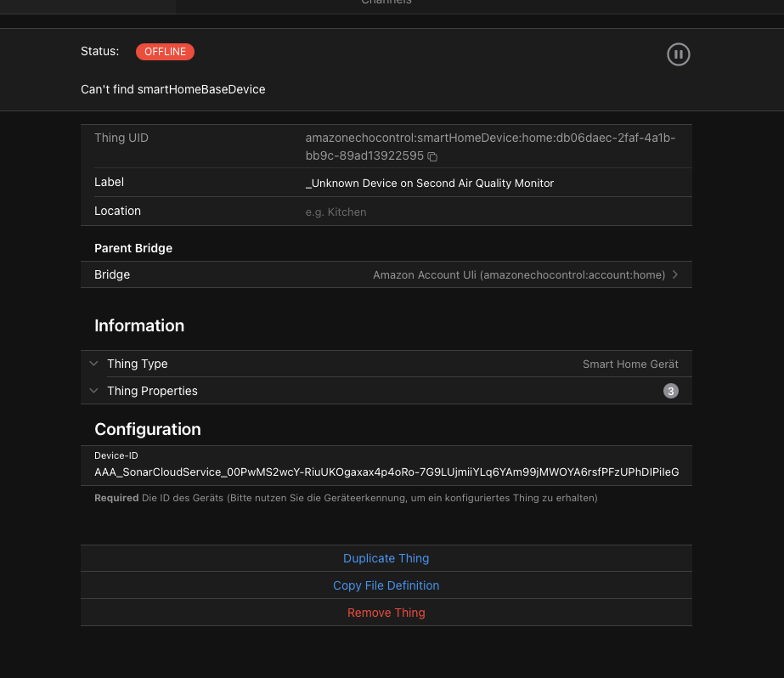Click the Thing Type label
This screenshot has height=678, width=784.
pyautogui.click(x=138, y=364)
